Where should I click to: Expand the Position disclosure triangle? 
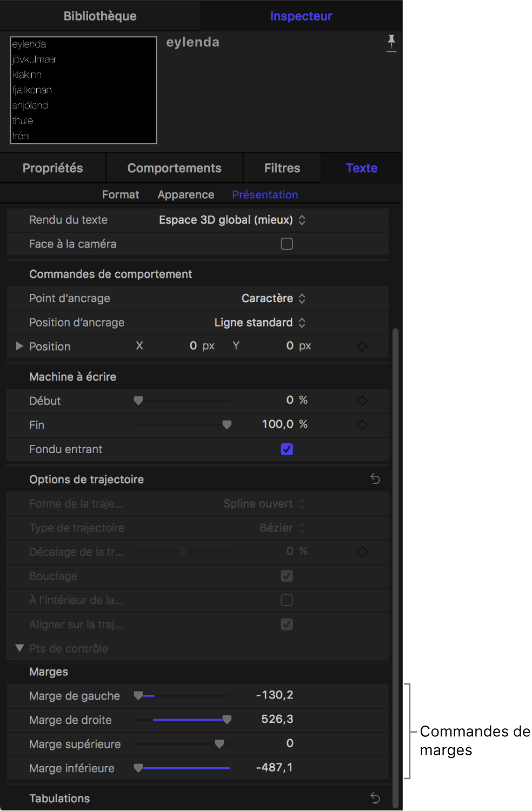(x=19, y=346)
